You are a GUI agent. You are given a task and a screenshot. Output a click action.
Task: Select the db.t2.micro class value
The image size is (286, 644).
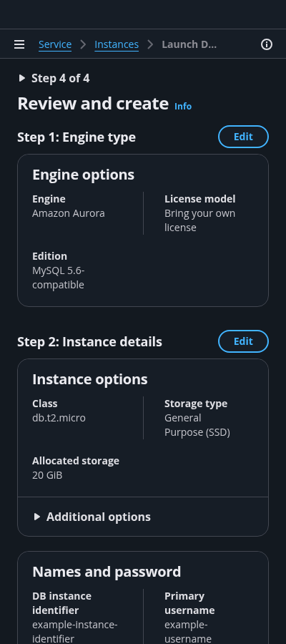point(59,418)
